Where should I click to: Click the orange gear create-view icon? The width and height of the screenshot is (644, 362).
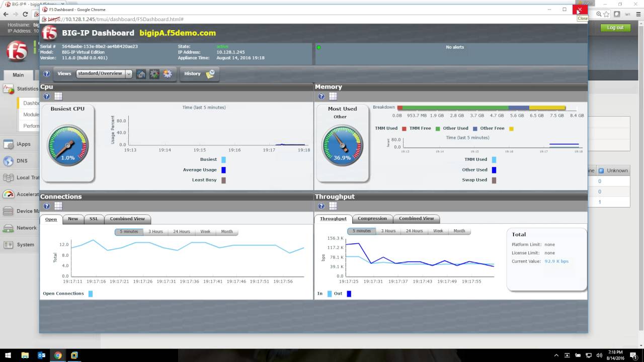168,74
